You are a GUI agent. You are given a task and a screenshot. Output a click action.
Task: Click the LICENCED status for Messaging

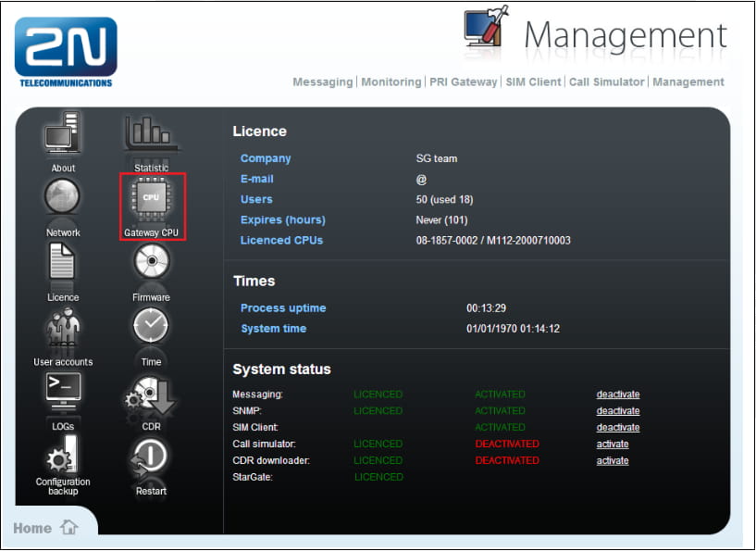click(x=378, y=394)
